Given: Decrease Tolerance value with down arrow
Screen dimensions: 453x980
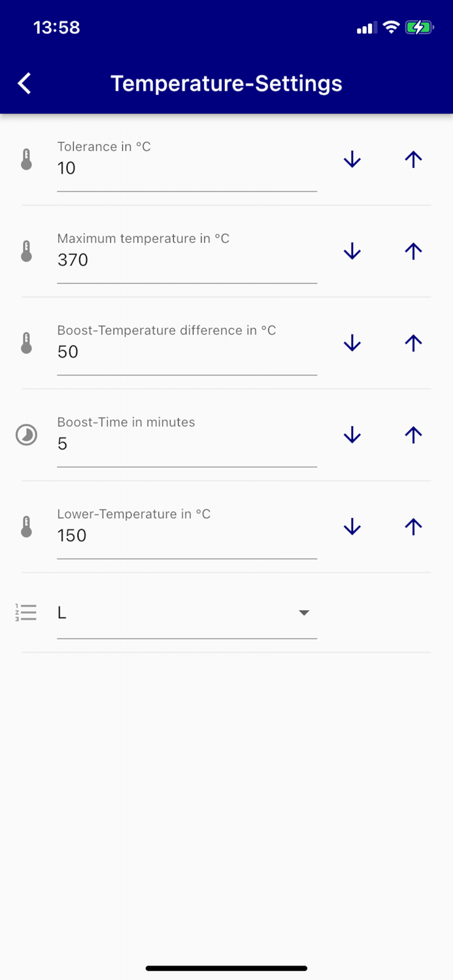Looking at the screenshot, I should click(x=352, y=159).
